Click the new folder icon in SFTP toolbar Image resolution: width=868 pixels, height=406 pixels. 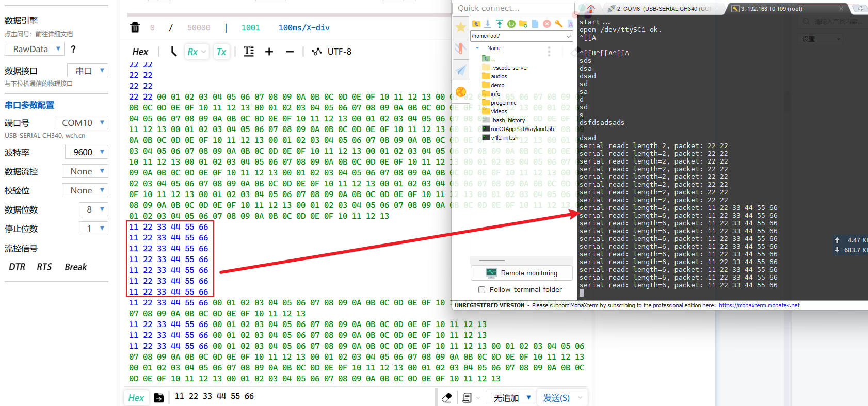pyautogui.click(x=523, y=24)
